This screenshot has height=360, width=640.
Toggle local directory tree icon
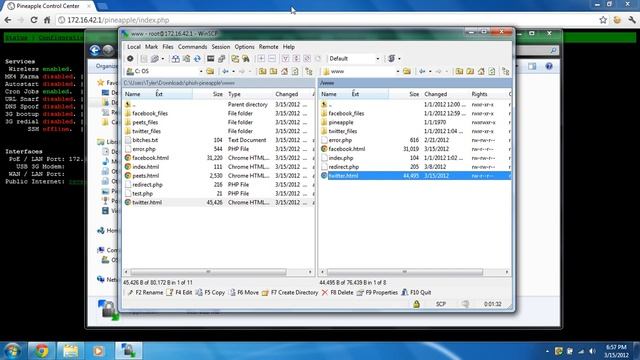click(309, 71)
